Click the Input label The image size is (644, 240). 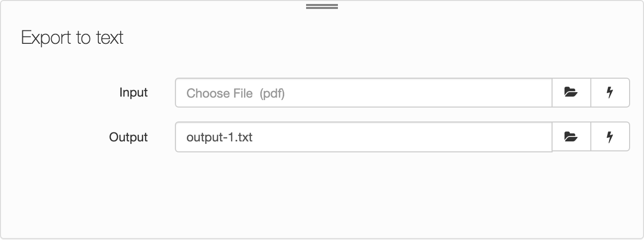tap(134, 93)
